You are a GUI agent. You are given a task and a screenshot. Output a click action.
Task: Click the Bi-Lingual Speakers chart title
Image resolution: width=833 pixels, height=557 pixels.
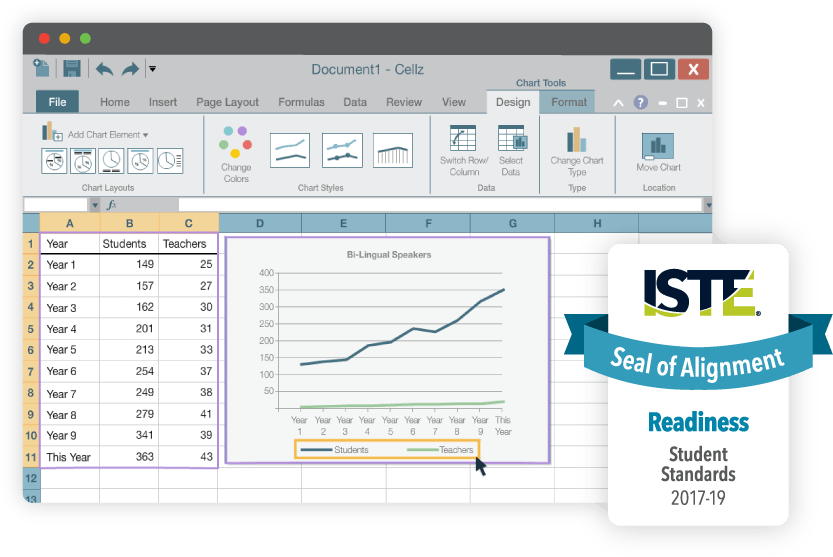coord(389,255)
